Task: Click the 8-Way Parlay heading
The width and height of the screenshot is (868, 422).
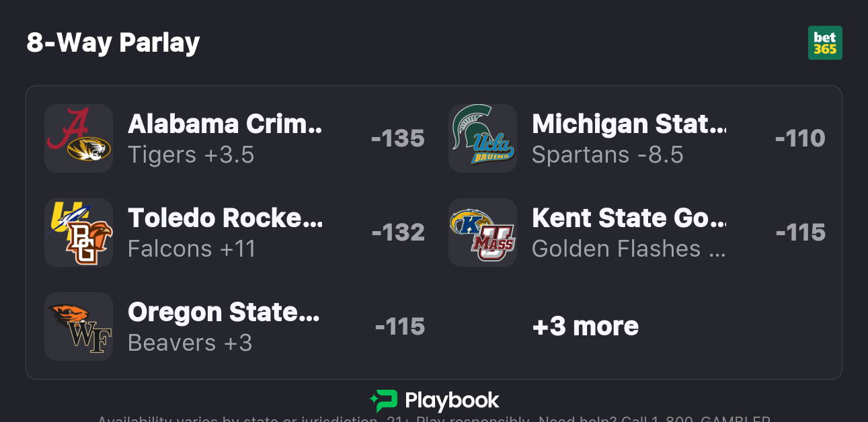Action: pos(114,43)
